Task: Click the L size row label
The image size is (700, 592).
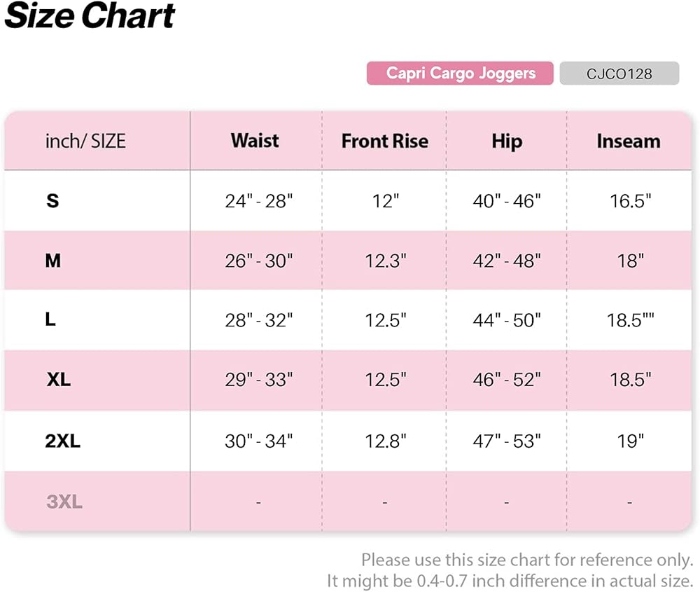Action: tap(52, 320)
